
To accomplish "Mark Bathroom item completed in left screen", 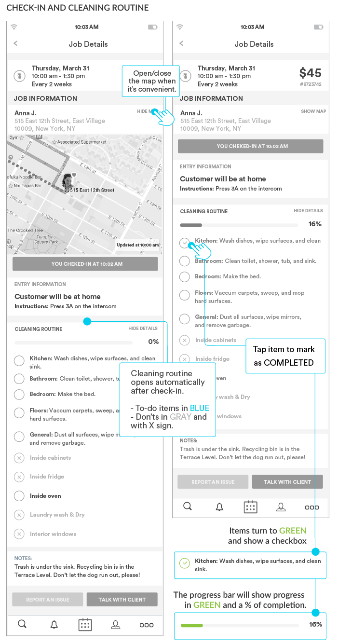I will tap(19, 379).
